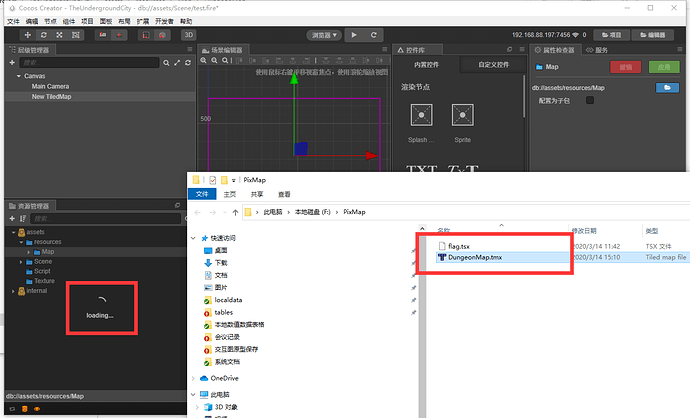690x418 pixels.
Task: Open the 文件 ribbon tab in Explorer
Action: tap(202, 194)
